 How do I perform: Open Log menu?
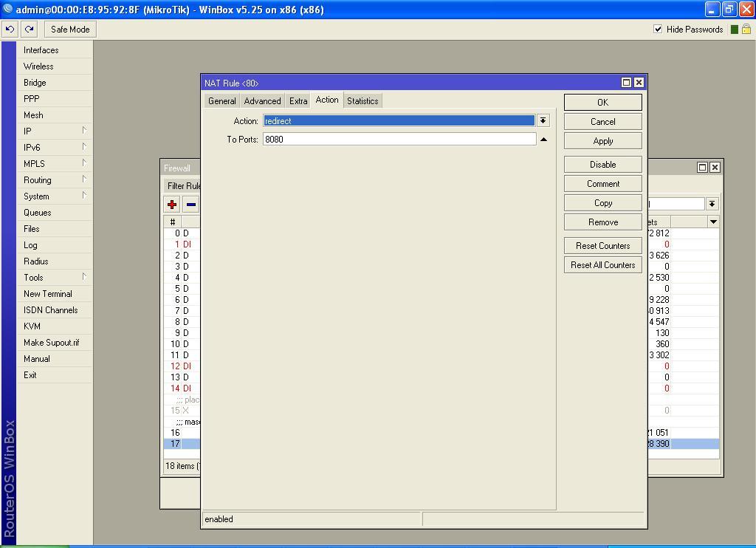(54, 245)
